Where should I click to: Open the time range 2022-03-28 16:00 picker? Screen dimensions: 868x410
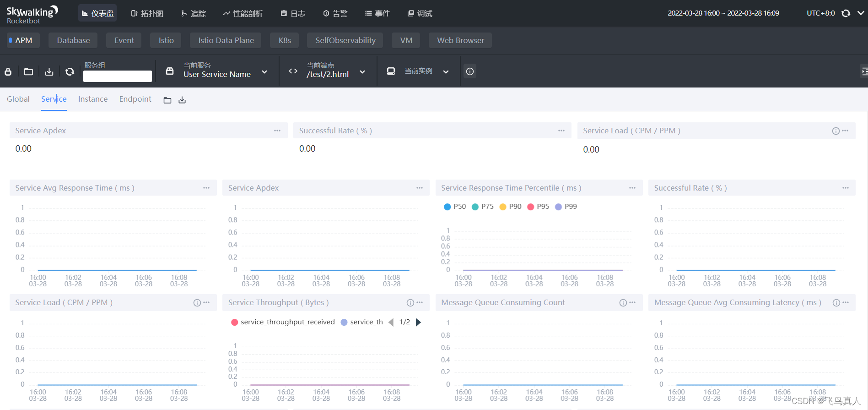pos(723,13)
